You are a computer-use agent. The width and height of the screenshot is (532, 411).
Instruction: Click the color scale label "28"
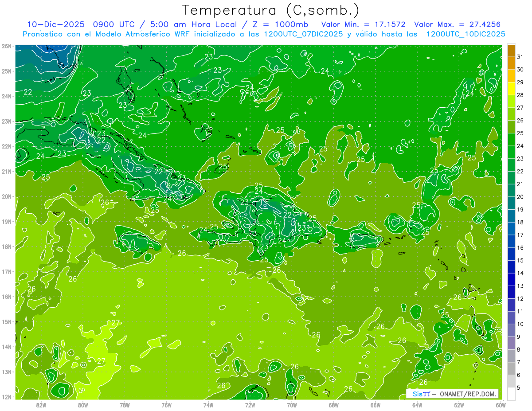tap(520, 95)
